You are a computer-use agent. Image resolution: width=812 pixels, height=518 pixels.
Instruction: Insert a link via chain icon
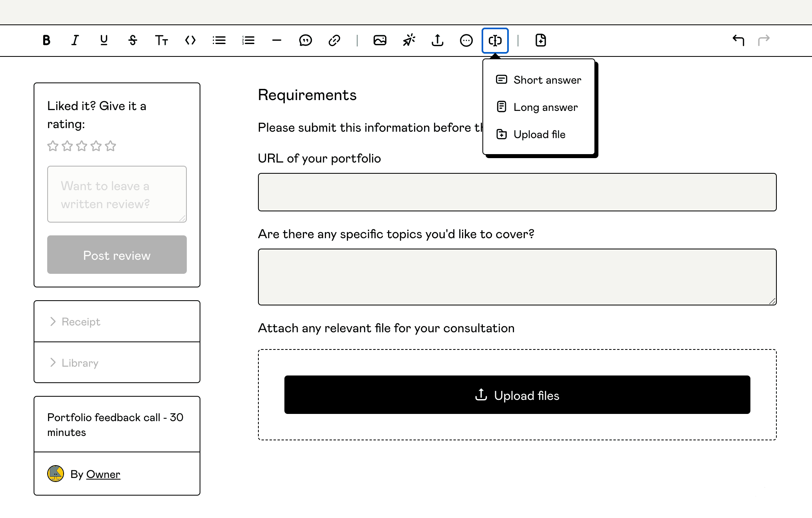pos(334,40)
